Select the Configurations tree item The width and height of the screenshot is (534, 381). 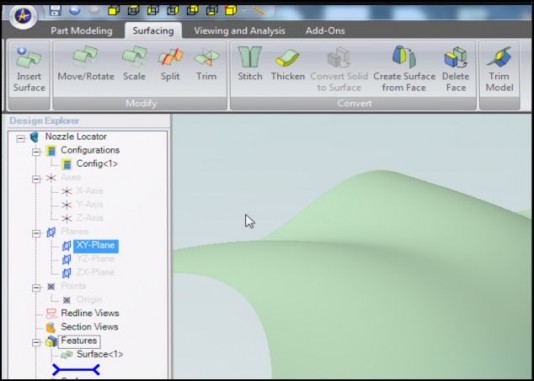90,150
